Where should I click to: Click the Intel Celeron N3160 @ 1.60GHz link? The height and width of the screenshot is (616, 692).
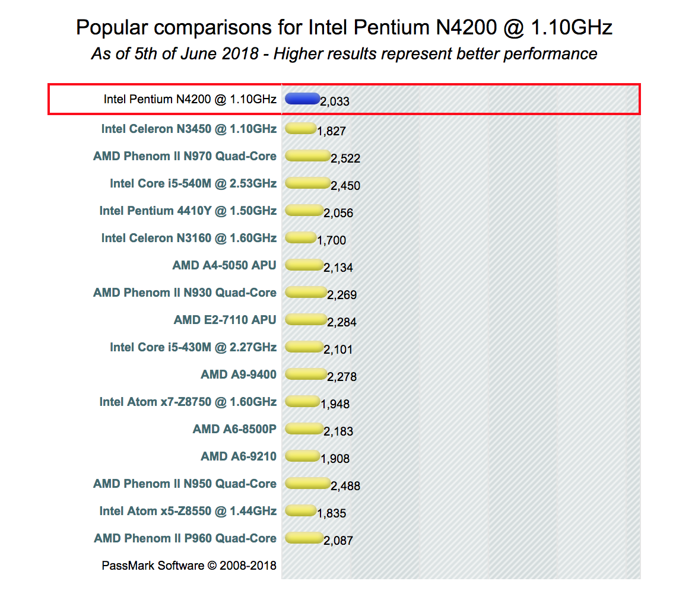click(189, 238)
